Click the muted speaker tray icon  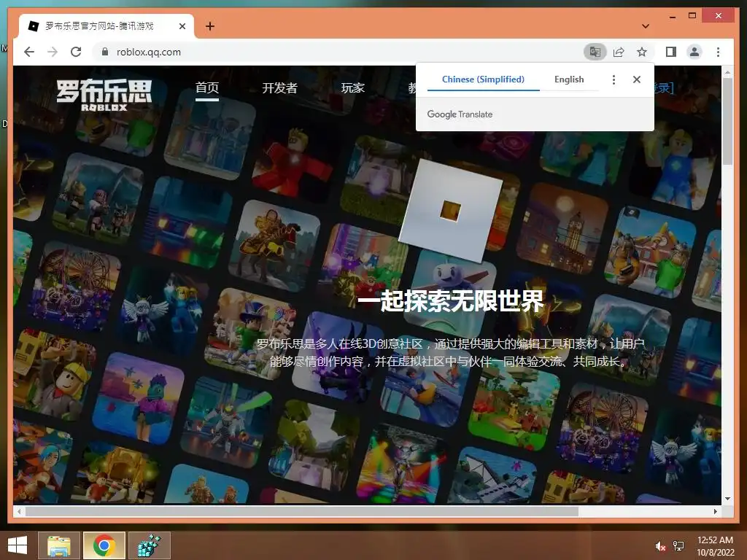[x=660, y=546]
